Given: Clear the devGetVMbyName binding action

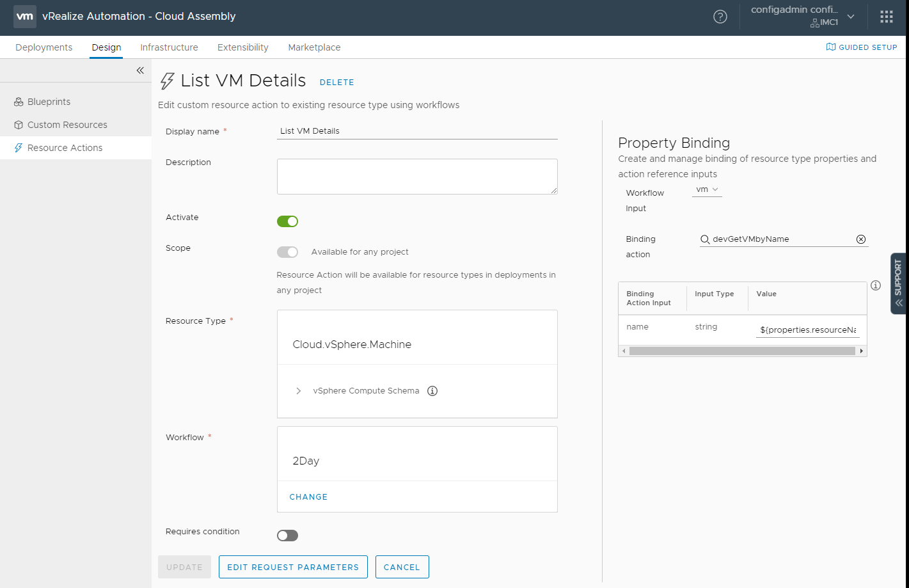Looking at the screenshot, I should [x=861, y=239].
